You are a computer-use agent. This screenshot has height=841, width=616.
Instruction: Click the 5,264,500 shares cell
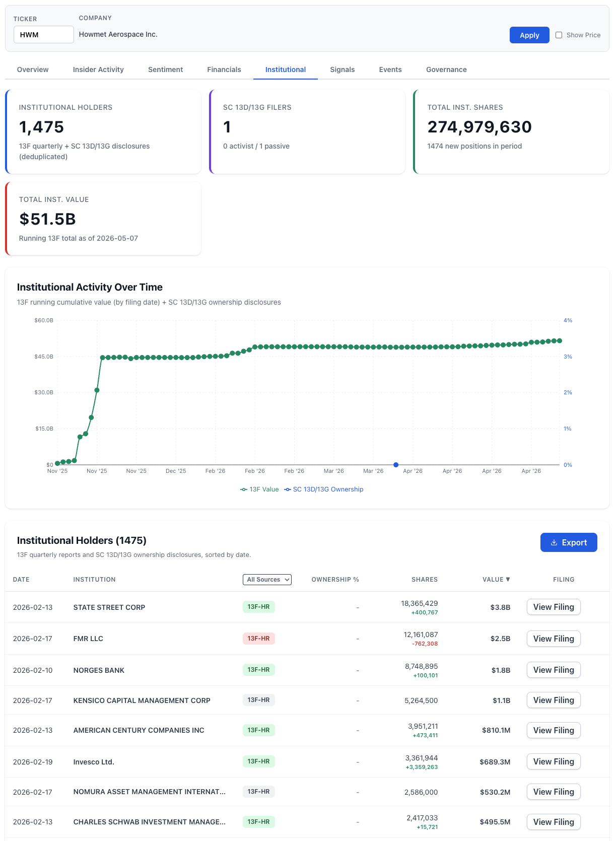point(421,700)
